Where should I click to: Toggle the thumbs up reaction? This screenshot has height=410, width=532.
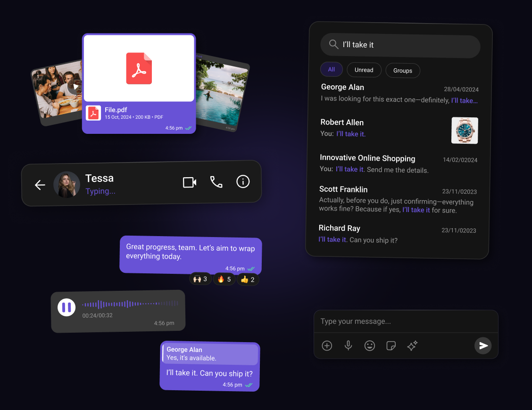click(x=248, y=279)
